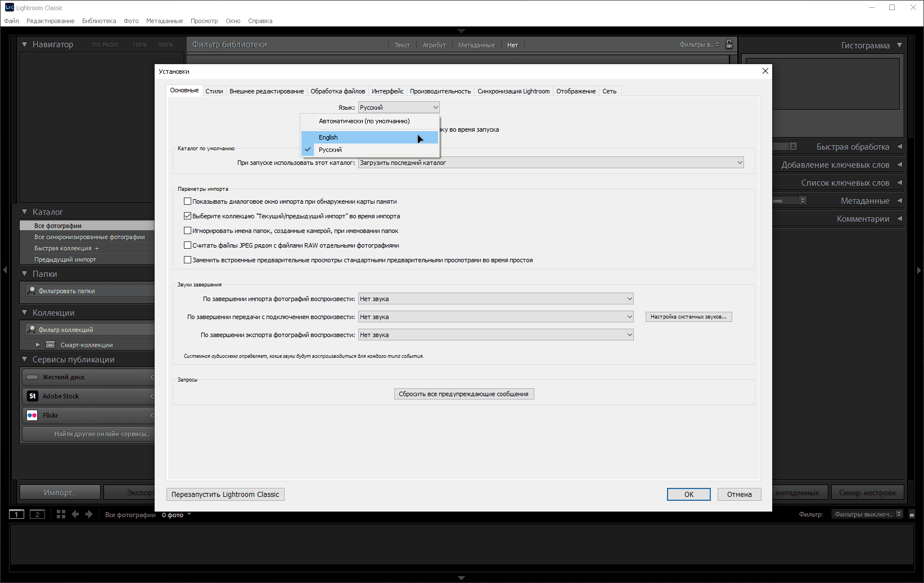Collapse the Гистограмма panel triangle
The image size is (924, 583).
tap(899, 45)
